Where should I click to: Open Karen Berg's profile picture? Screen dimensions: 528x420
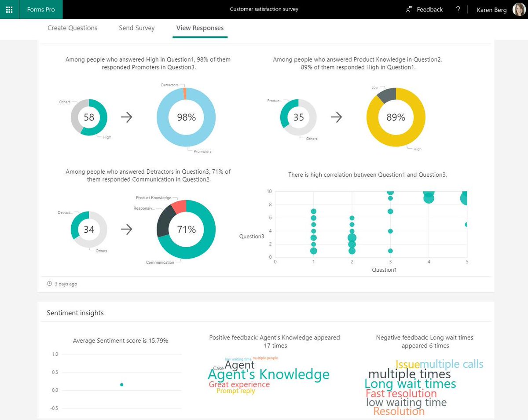pyautogui.click(x=517, y=9)
